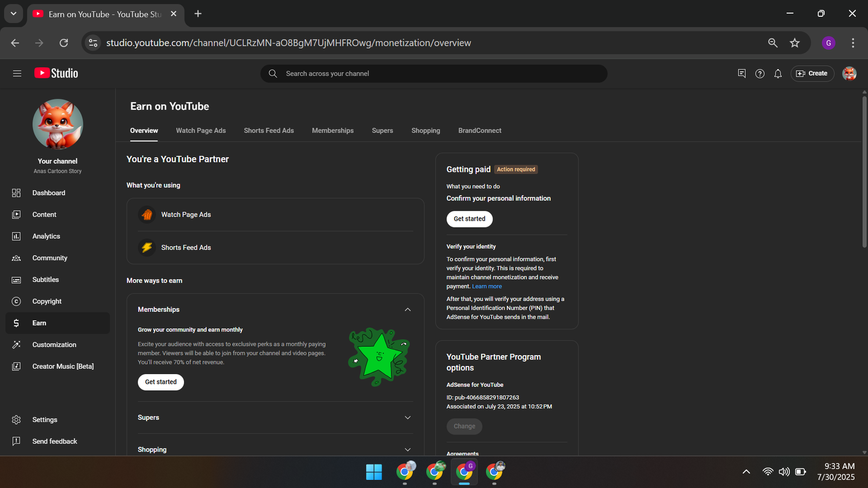Click Get started under Getting paid
Viewport: 868px width, 488px height.
[469, 219]
